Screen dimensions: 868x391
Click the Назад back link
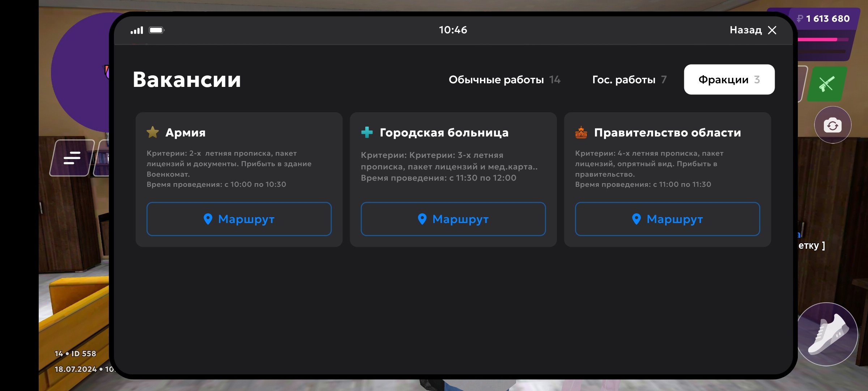[745, 30]
